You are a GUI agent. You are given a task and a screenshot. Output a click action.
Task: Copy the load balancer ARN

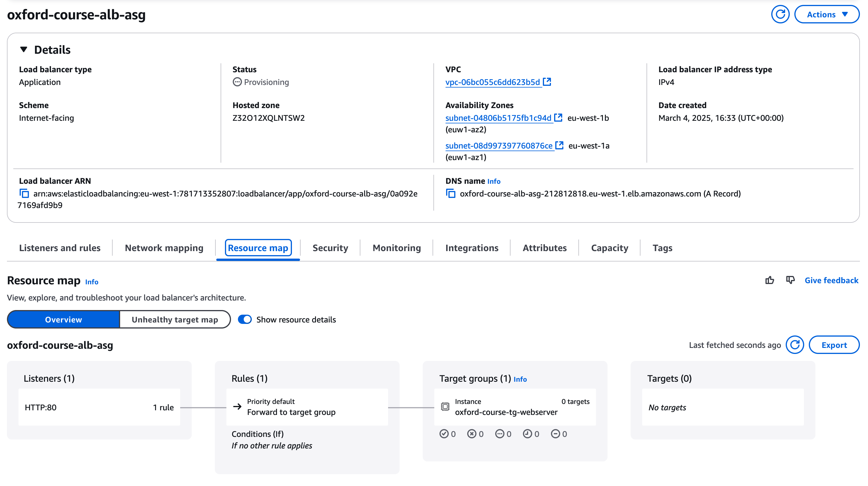pos(24,194)
